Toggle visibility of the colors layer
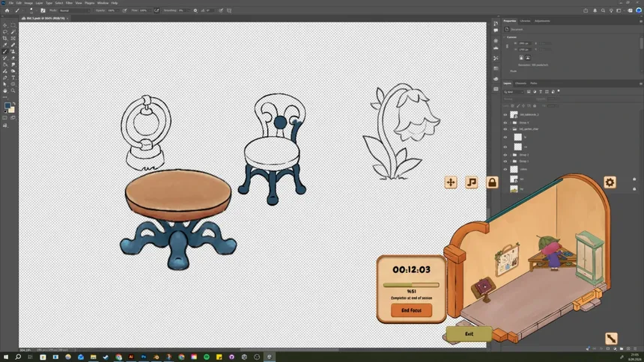This screenshot has width=644, height=362. (505, 169)
